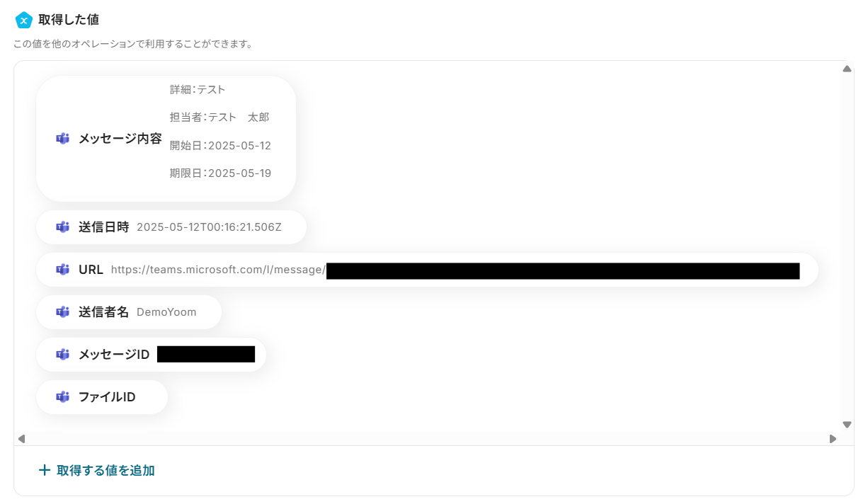Click the メッセージID label
868x504 pixels.
(x=114, y=355)
